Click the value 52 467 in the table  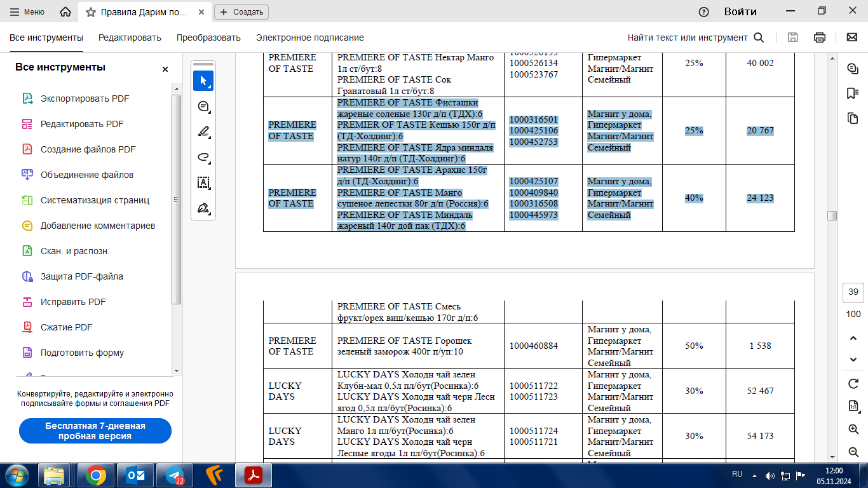click(x=761, y=391)
